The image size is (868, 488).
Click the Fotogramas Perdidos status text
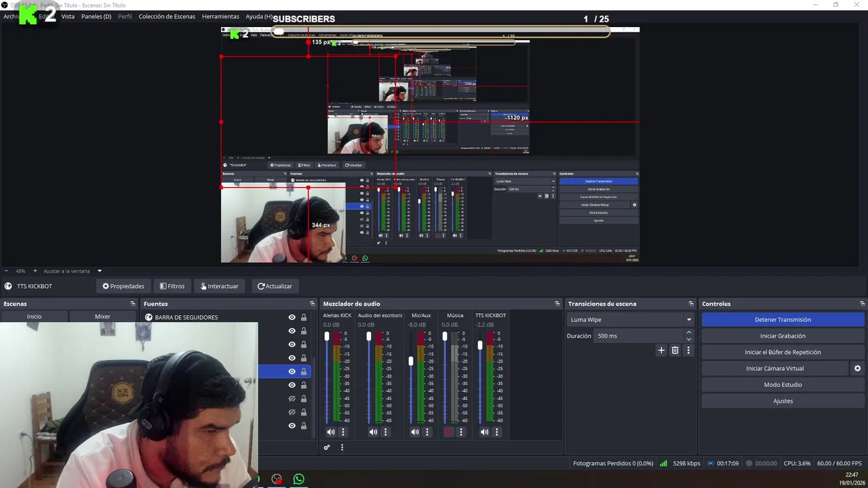613,464
